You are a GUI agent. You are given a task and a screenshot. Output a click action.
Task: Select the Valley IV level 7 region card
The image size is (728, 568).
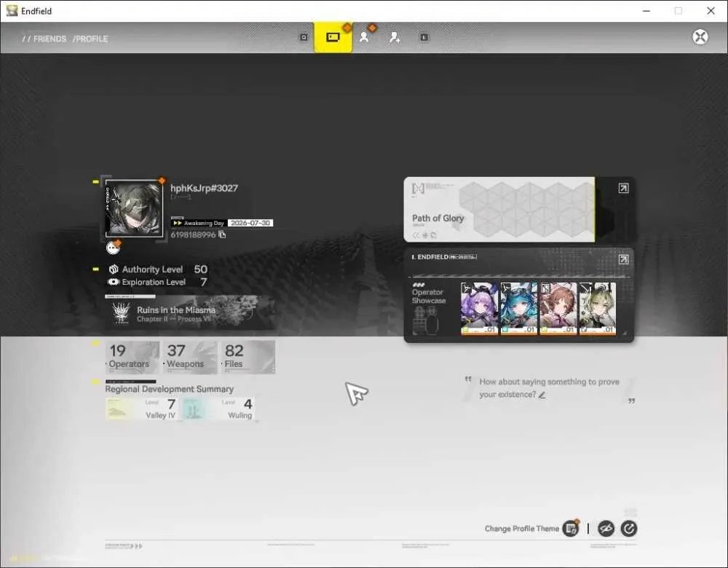(x=141, y=409)
